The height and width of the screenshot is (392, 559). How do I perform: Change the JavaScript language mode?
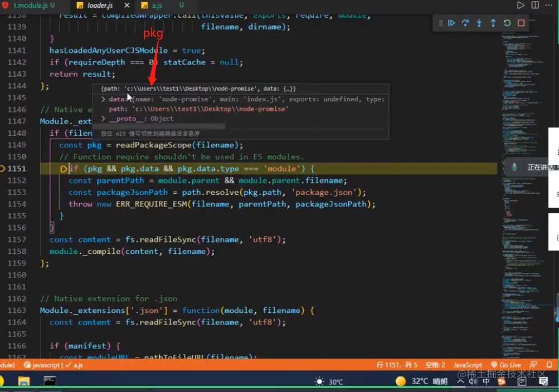[468, 365]
